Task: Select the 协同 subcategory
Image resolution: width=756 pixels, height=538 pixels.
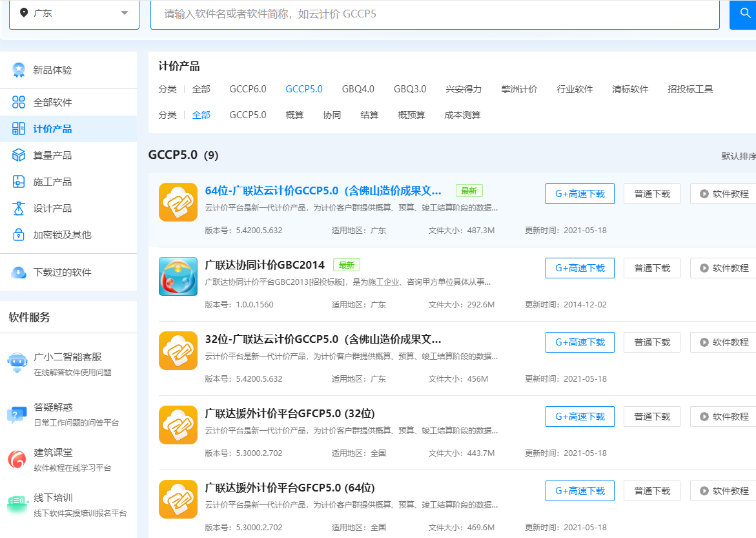Action: coord(332,116)
